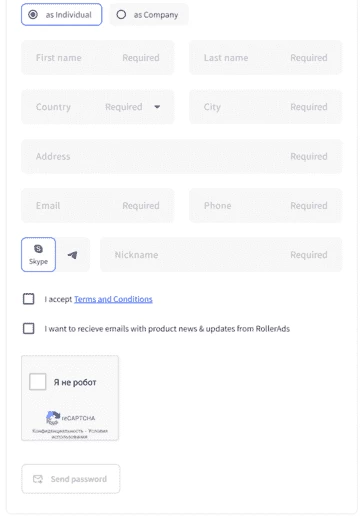
Task: Select the as Individual radio button
Action: pos(33,14)
